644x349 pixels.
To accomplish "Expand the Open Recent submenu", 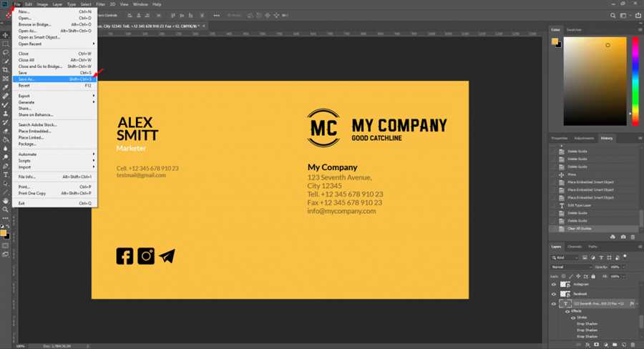I will pyautogui.click(x=33, y=44).
